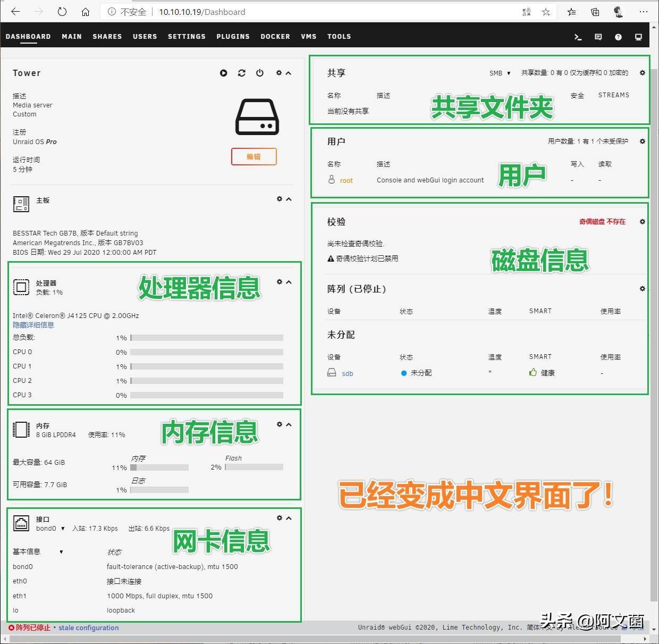Viewport: 659px width, 644px height.
Task: Reboot the server using the refresh icon
Action: [241, 73]
